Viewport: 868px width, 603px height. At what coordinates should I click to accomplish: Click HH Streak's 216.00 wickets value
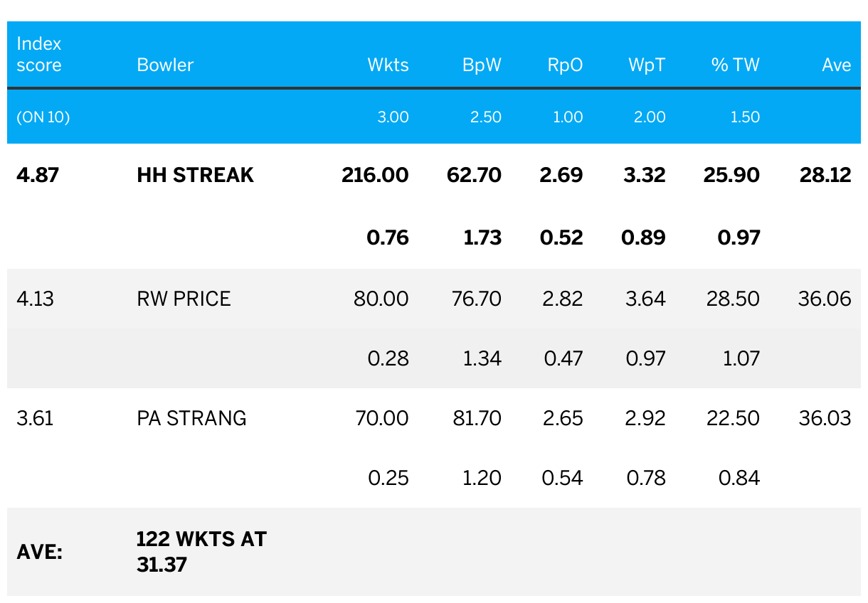375,176
